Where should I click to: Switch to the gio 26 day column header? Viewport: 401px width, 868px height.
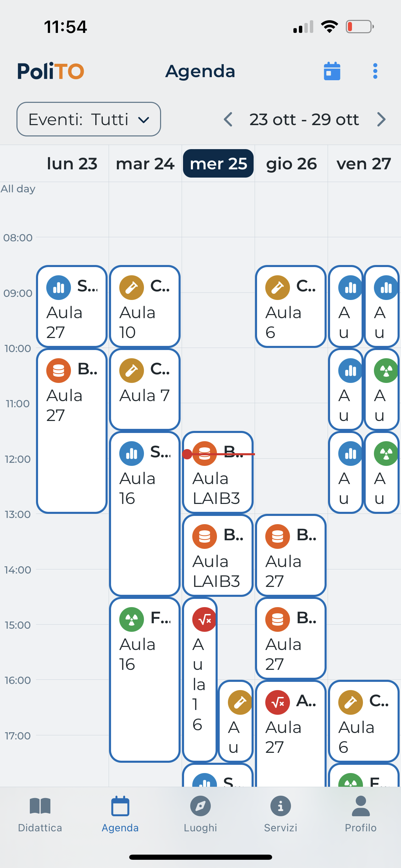pos(291,164)
